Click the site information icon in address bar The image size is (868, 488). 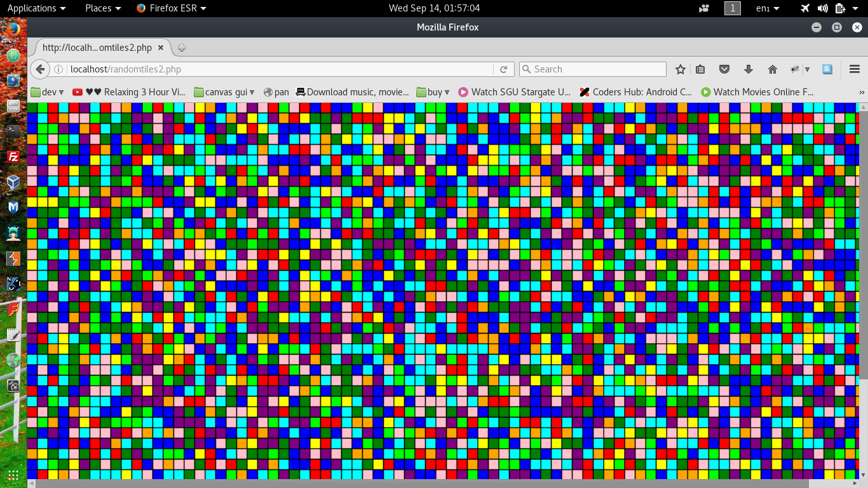[x=58, y=69]
